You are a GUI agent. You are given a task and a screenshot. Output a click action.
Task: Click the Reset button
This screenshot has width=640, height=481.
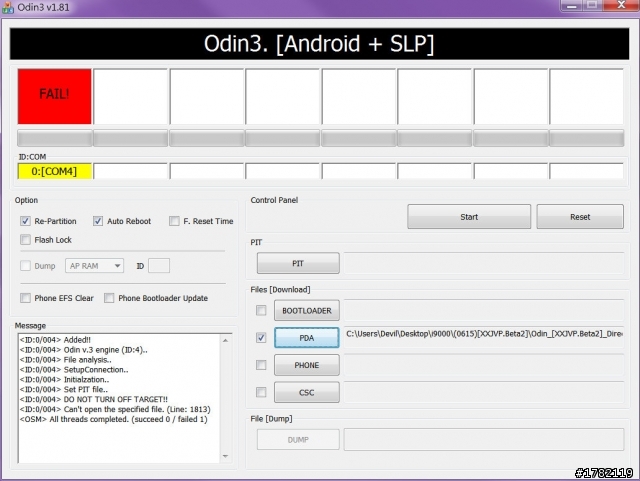[580, 217]
